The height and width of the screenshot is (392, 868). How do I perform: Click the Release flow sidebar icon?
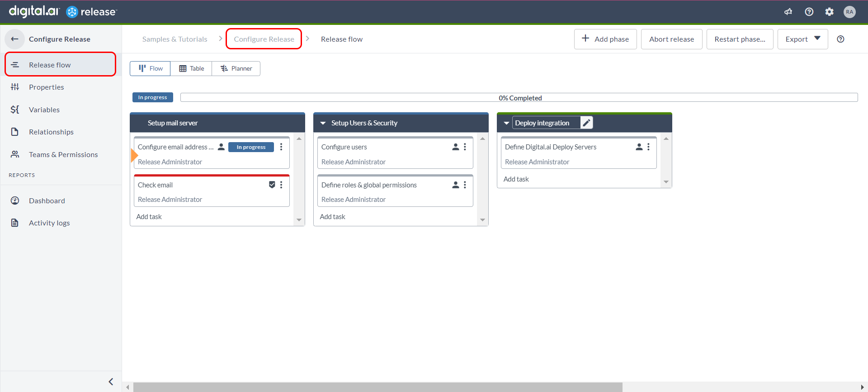[15, 65]
